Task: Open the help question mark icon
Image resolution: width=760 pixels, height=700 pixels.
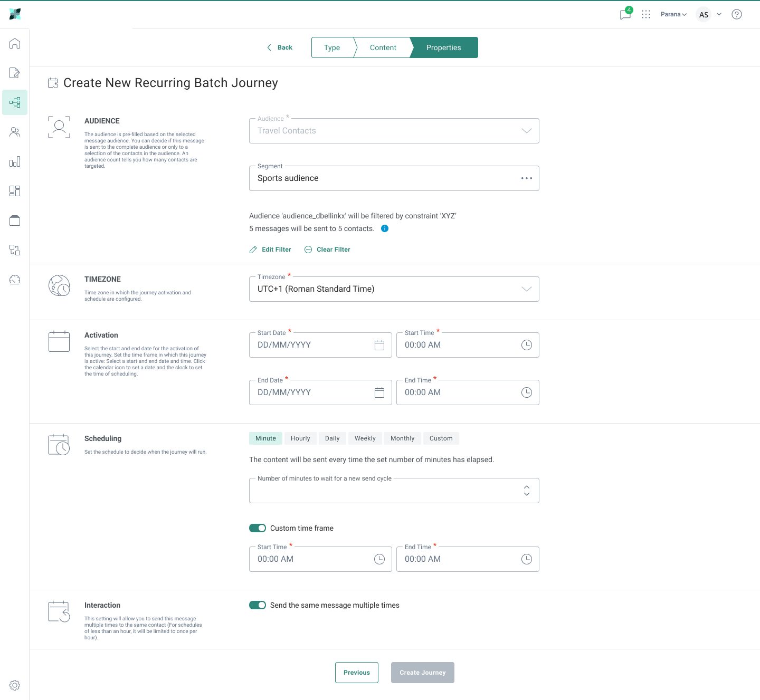Action: click(737, 14)
